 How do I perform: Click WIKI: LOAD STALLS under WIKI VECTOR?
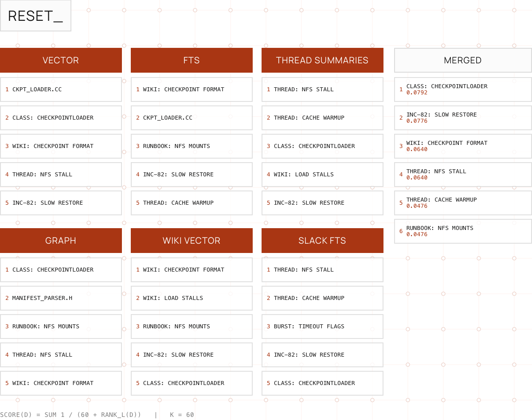[x=192, y=298]
